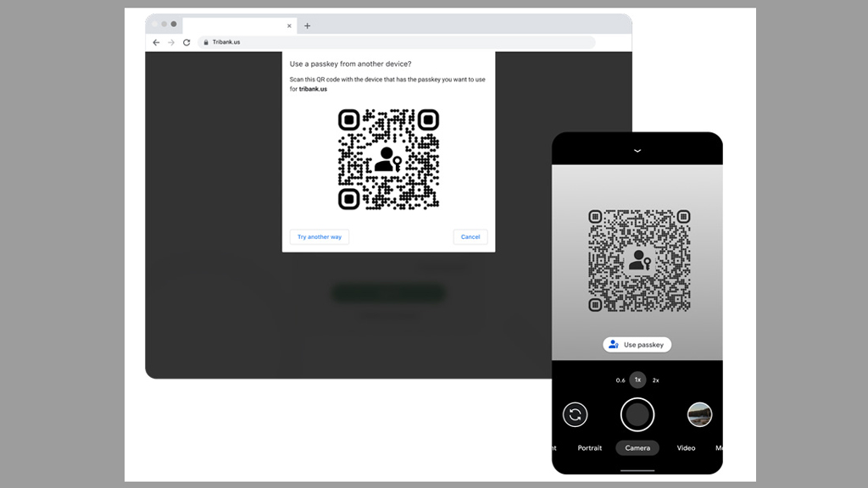
Task: Click tribank.us bold text in dialog
Action: [313, 89]
